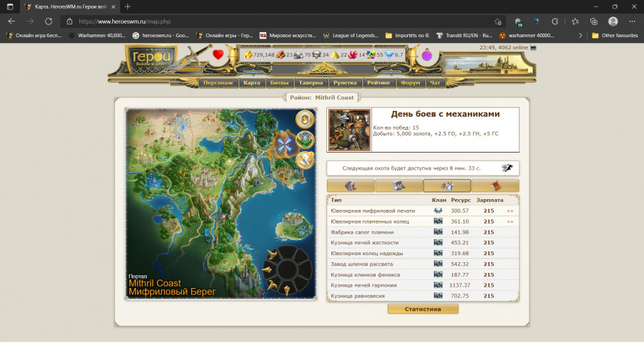
Task: Open Кузница мечей гармонии facility link
Action: click(x=364, y=285)
